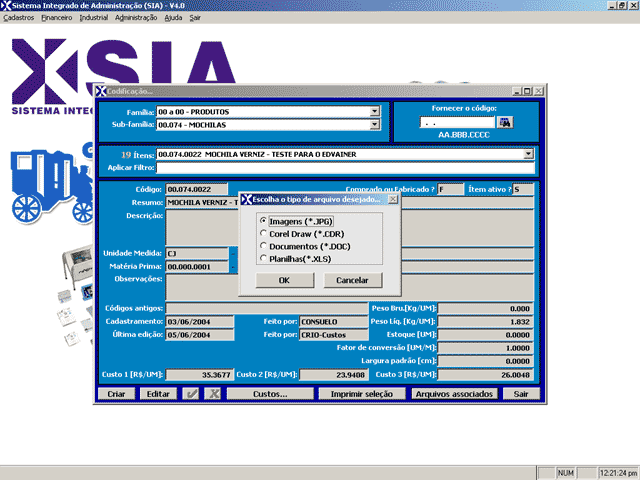Click the checkmark confirm icon button
The width and height of the screenshot is (640, 480).
coord(192,394)
